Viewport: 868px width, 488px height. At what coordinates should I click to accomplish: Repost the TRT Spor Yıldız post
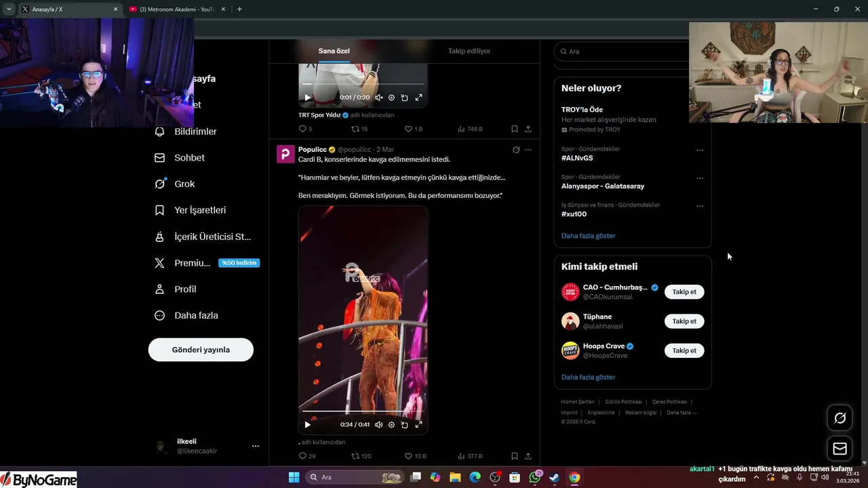point(359,129)
